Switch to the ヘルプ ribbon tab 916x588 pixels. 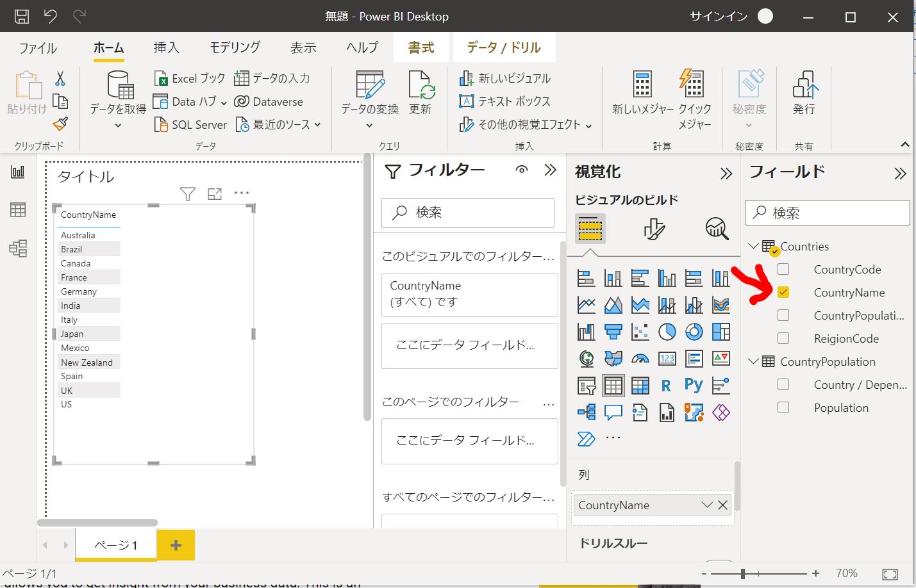tap(363, 48)
